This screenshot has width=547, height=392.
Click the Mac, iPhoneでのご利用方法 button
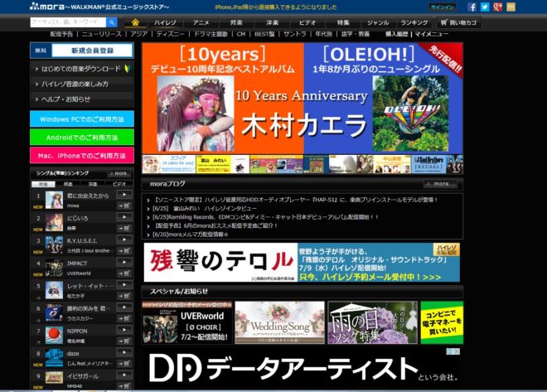point(82,156)
